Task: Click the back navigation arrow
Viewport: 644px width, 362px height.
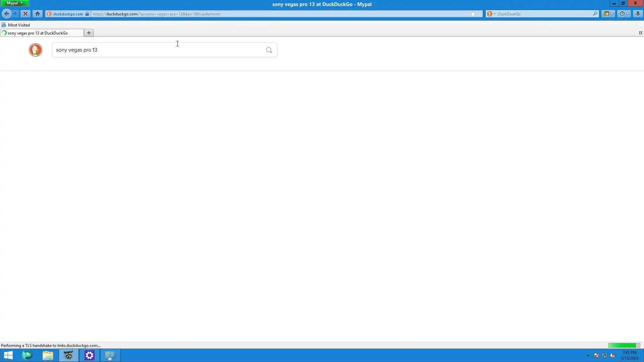Action: [x=6, y=14]
